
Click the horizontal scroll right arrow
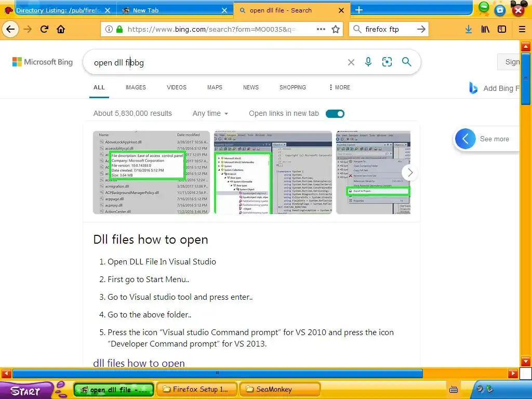(513, 374)
